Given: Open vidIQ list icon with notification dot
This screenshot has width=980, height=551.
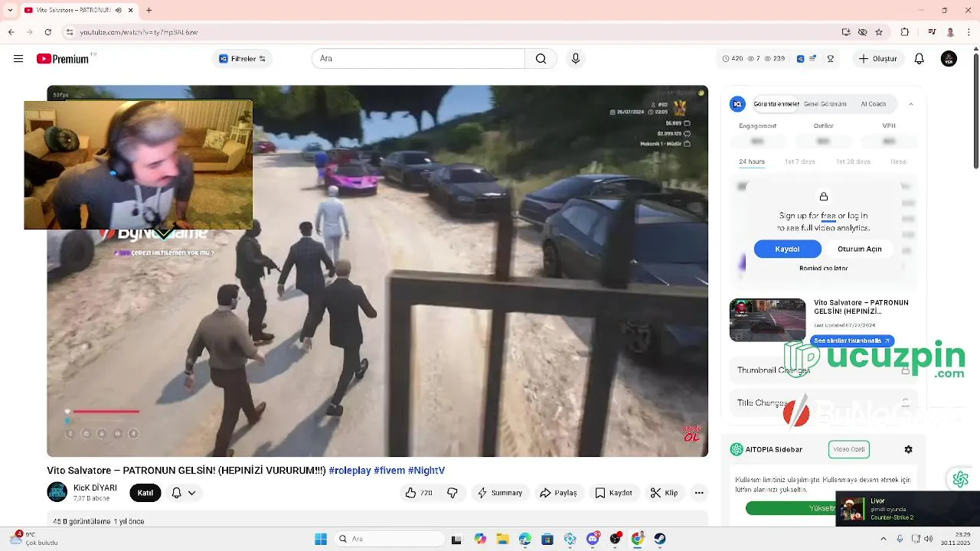Looking at the screenshot, I should 813,59.
